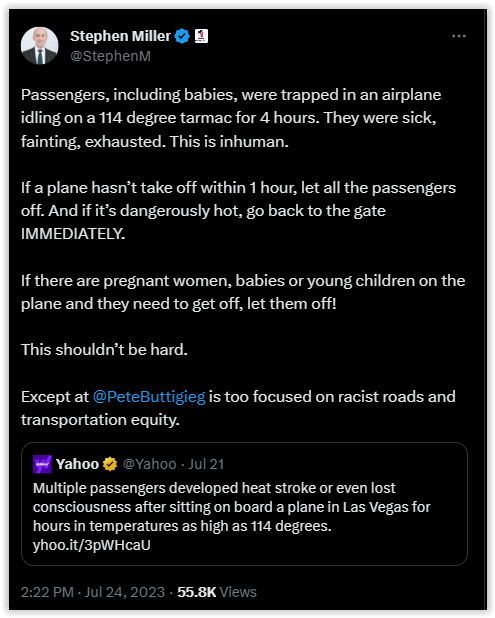Image resolution: width=495 pixels, height=618 pixels.
Task: Click the paragraph mentioning going back to gate
Action: 238,211
